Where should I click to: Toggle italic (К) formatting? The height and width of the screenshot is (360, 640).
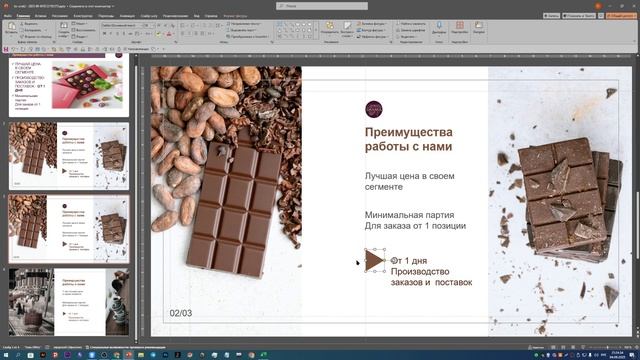111,33
